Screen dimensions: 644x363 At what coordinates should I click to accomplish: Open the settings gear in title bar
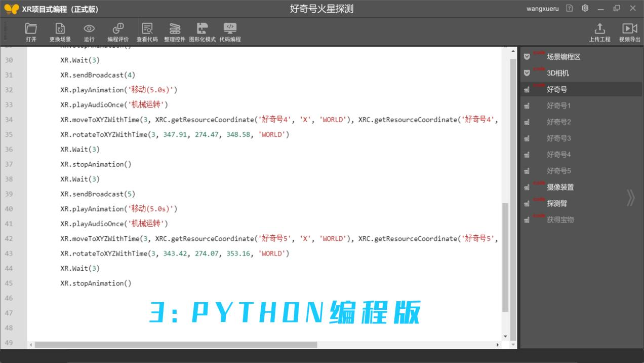coord(585,9)
